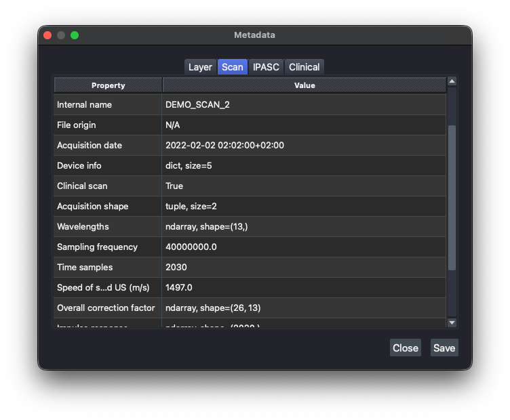Select the File origin property cell
This screenshot has width=510, height=420.
108,125
